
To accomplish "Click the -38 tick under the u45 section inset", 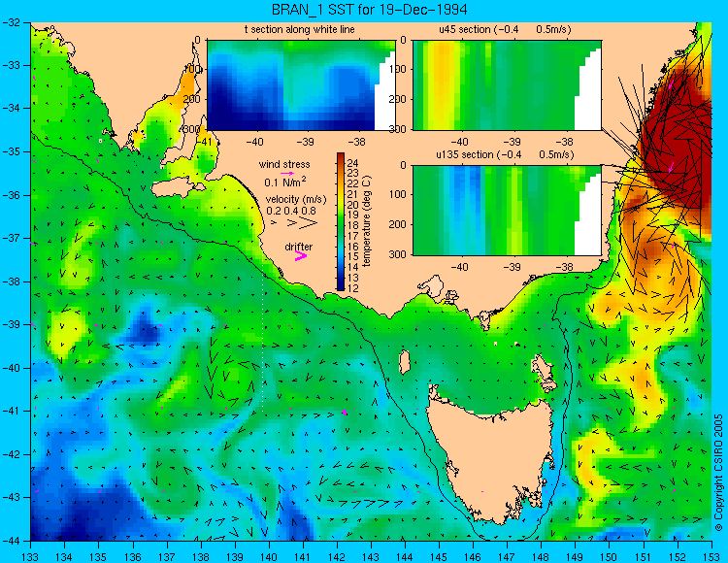I will pyautogui.click(x=564, y=142).
